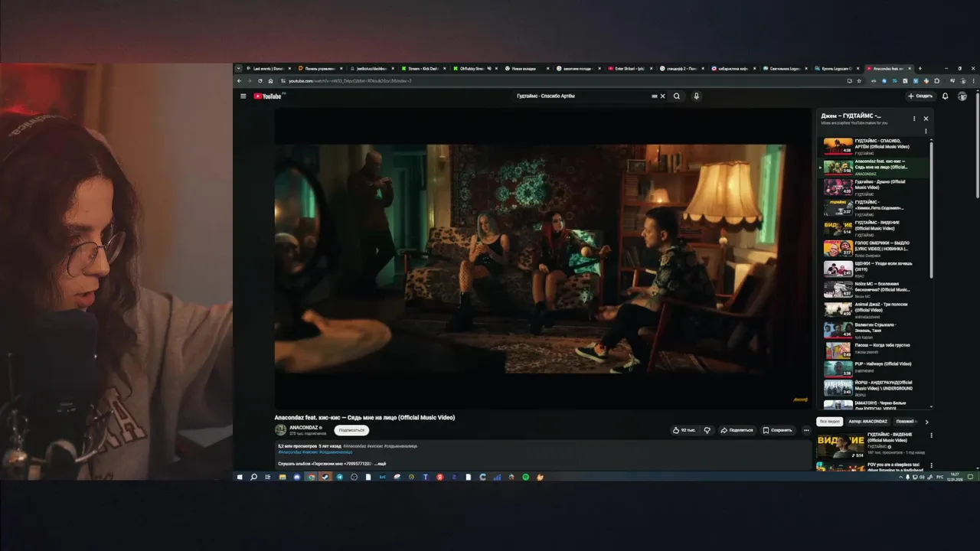Play PUP – Hallways from the playlist
Image resolution: width=980 pixels, height=551 pixels.
[x=874, y=368]
